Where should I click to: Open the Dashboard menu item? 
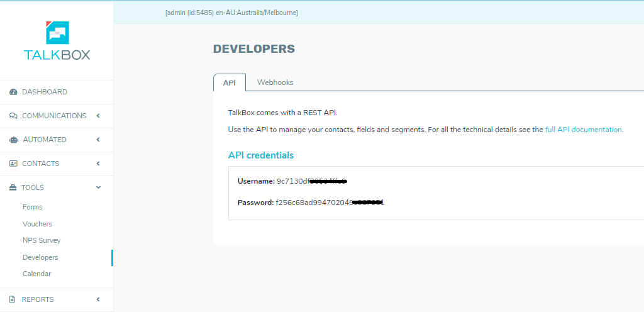point(57,92)
